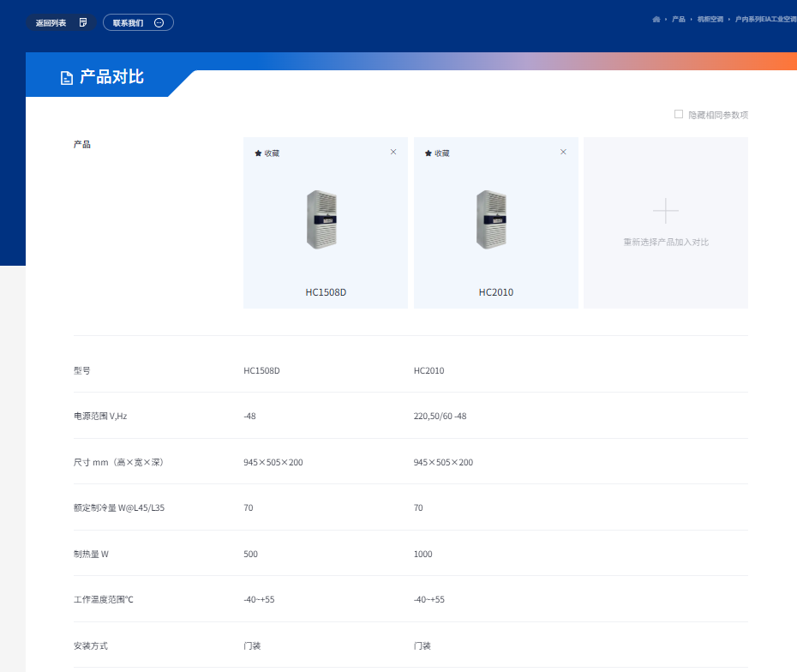Remove HC2010 from the comparison
797x672 pixels.
tap(563, 152)
